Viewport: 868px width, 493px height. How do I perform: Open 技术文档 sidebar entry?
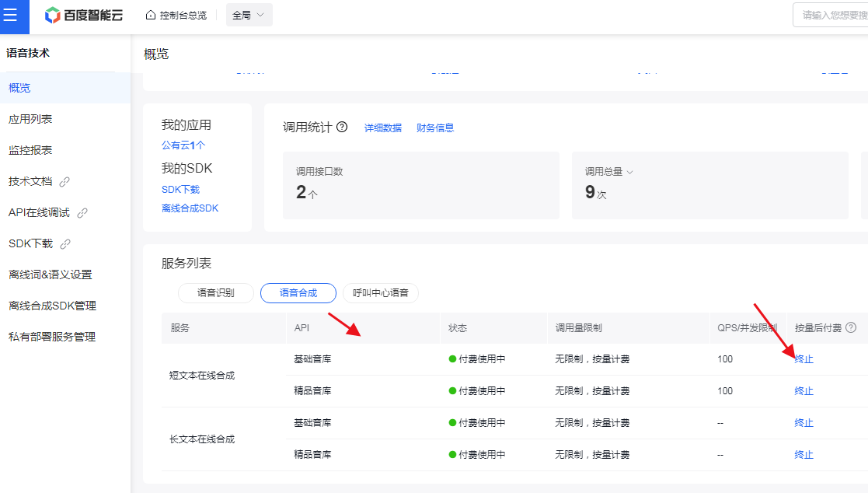coord(30,181)
